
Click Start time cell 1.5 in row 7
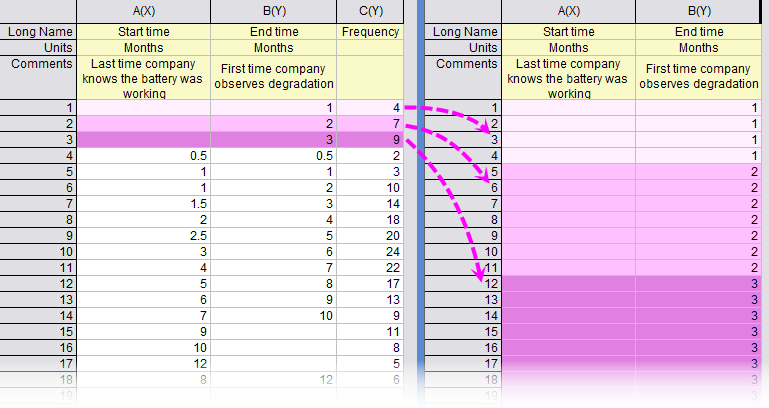point(143,204)
